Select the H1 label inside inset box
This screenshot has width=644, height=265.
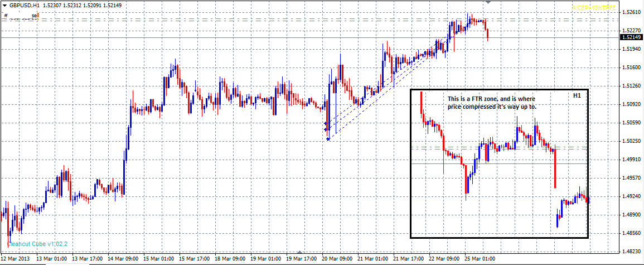click(577, 96)
